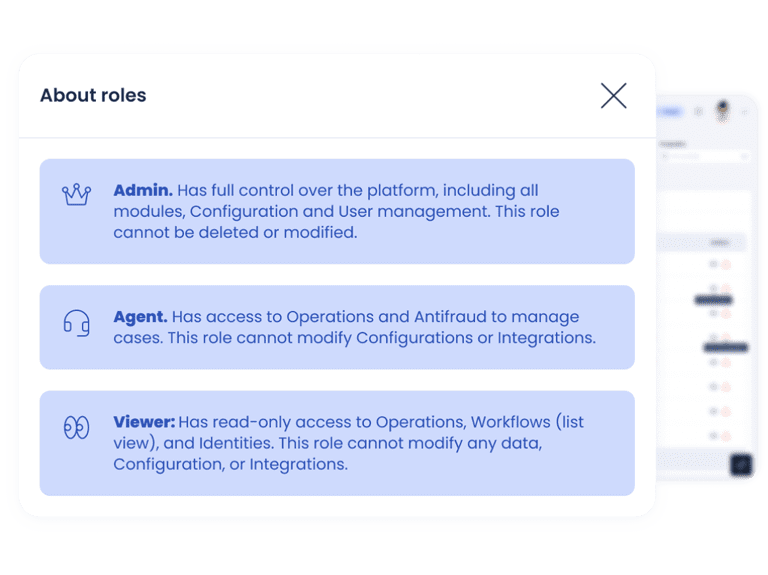Click the Viewer eyes icon

[x=76, y=427]
